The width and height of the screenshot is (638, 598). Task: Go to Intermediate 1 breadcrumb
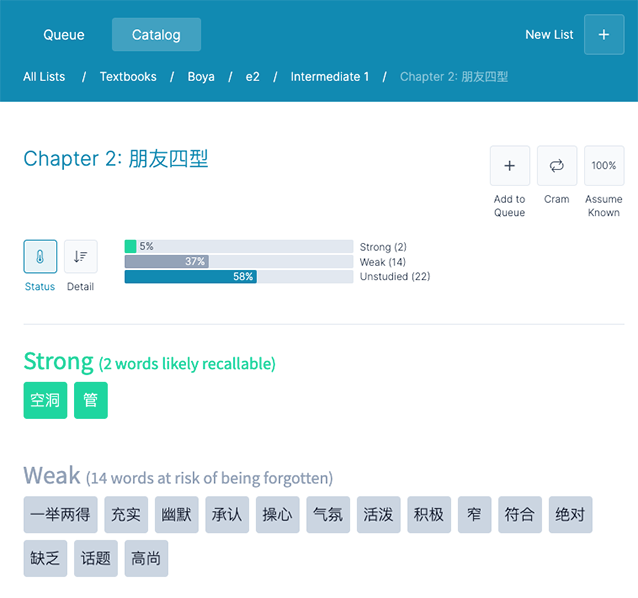point(330,76)
